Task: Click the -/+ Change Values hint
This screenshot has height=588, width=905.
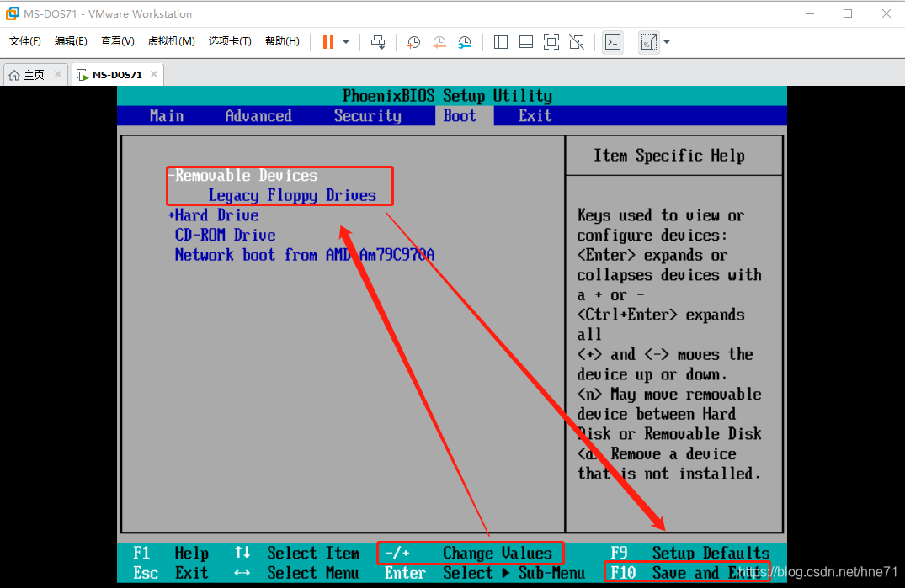Action: pos(469,553)
